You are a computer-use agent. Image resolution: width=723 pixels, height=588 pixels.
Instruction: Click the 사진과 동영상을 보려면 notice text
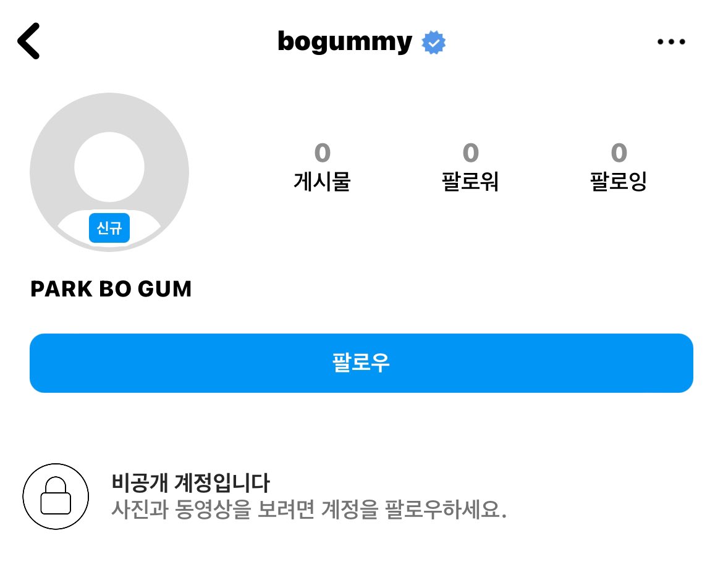309,509
